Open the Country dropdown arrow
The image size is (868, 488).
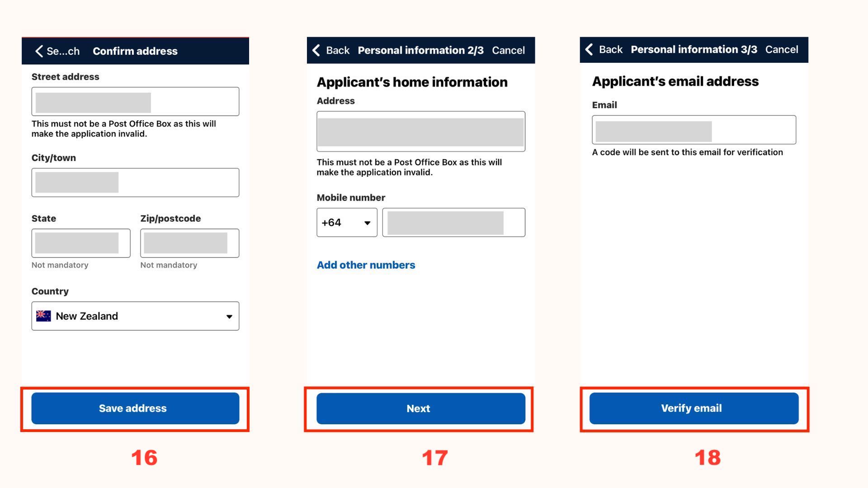(229, 316)
